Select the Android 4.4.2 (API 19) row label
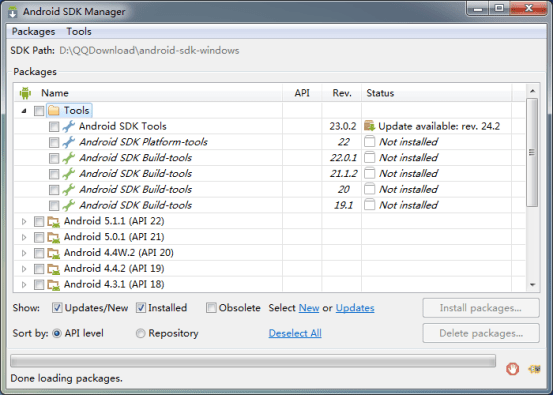This screenshot has height=395, width=553. click(x=114, y=269)
